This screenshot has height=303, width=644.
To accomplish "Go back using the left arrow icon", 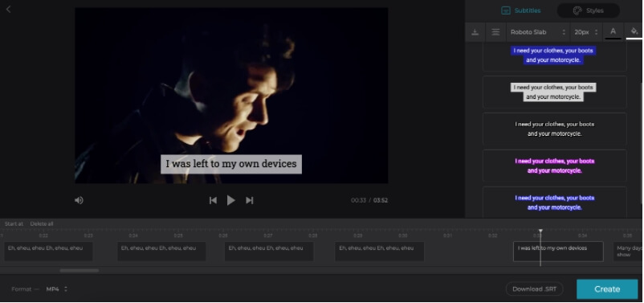I will click(x=8, y=9).
